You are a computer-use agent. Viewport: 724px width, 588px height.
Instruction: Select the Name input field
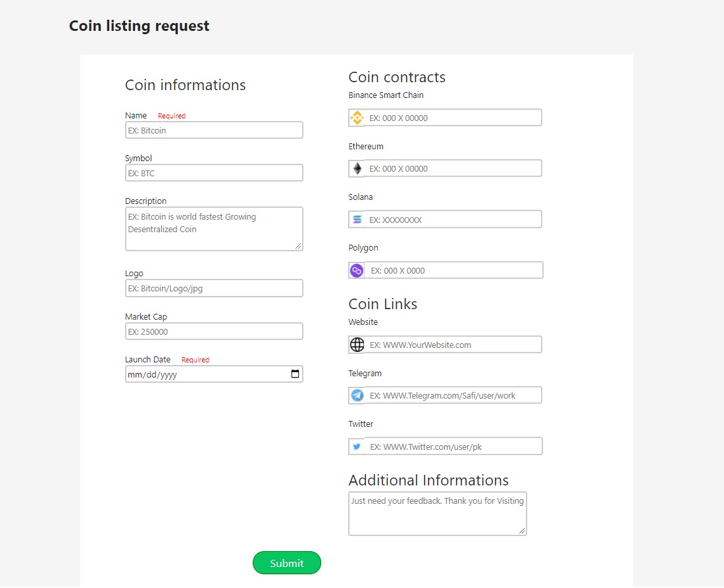tap(214, 130)
